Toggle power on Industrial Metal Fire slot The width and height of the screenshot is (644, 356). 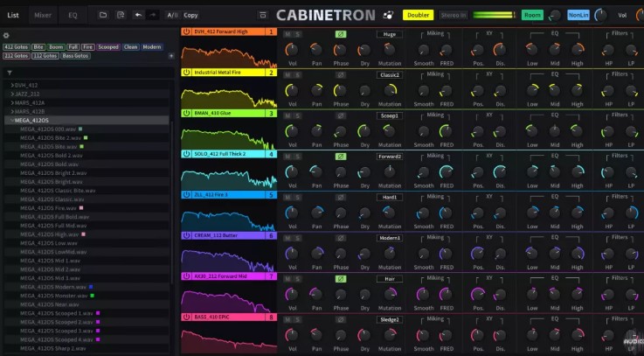186,73
